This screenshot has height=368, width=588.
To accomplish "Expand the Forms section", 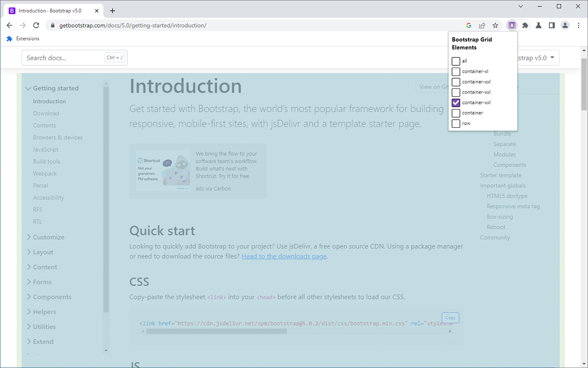I will pyautogui.click(x=39, y=282).
